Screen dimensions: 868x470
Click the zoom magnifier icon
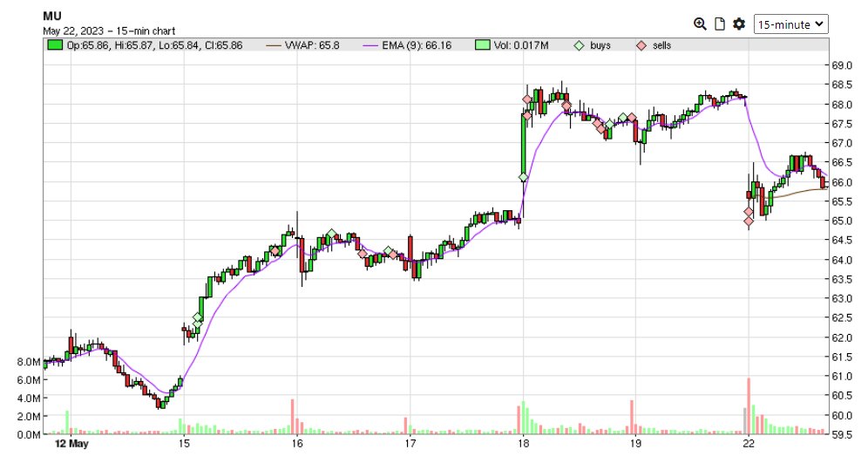click(700, 24)
